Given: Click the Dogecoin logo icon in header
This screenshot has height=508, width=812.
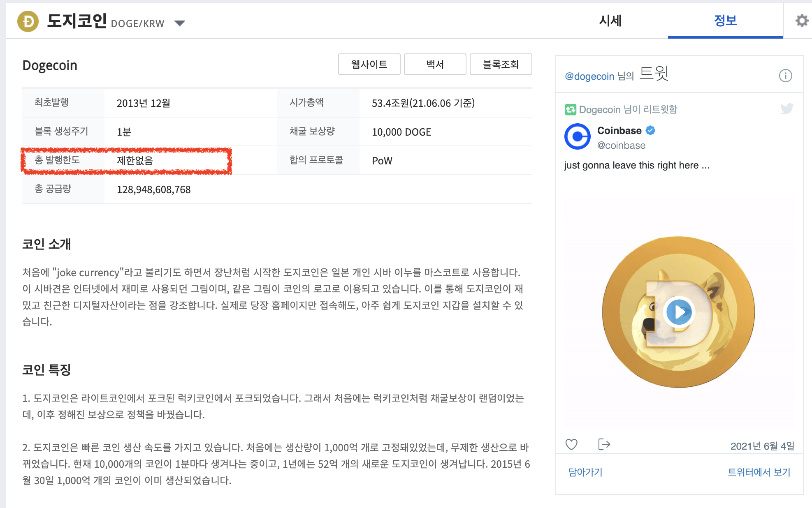Looking at the screenshot, I should coord(28,21).
